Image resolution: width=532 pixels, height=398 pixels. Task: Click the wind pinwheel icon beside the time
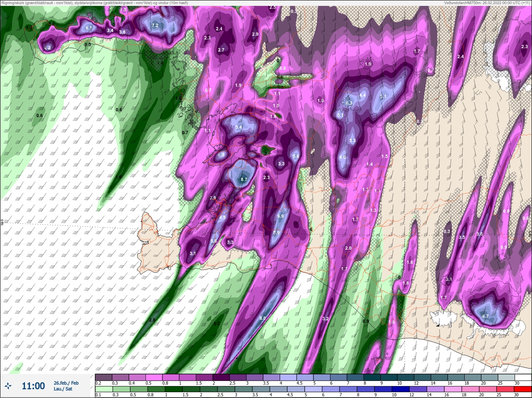click(8, 386)
